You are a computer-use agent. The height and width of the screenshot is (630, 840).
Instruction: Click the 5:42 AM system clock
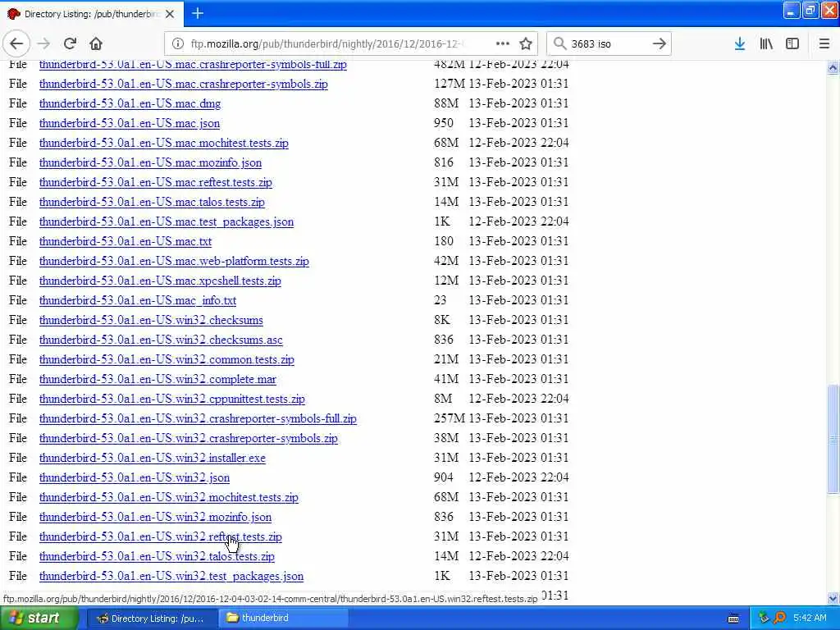(x=810, y=619)
